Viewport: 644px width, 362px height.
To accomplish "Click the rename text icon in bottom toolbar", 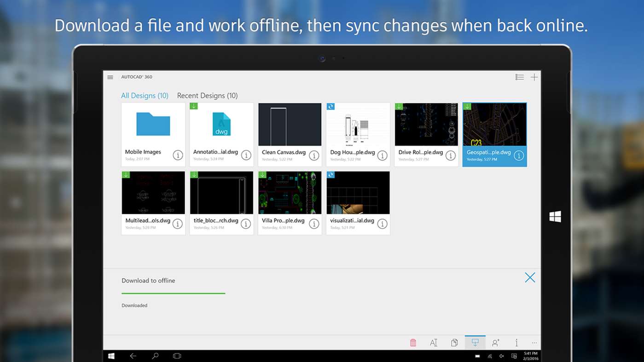I will [434, 343].
